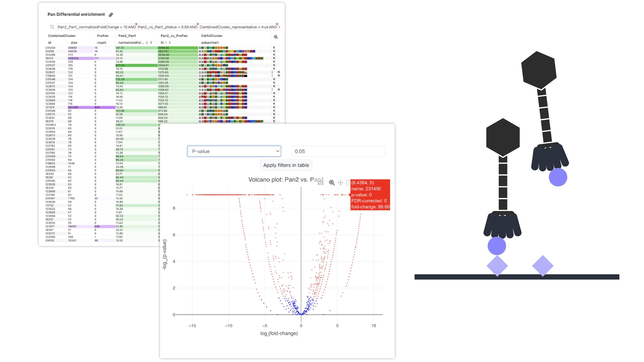This screenshot has width=644, height=362.
Task: Remove the CombinedCluster_representative filter chip
Action: point(277,24)
